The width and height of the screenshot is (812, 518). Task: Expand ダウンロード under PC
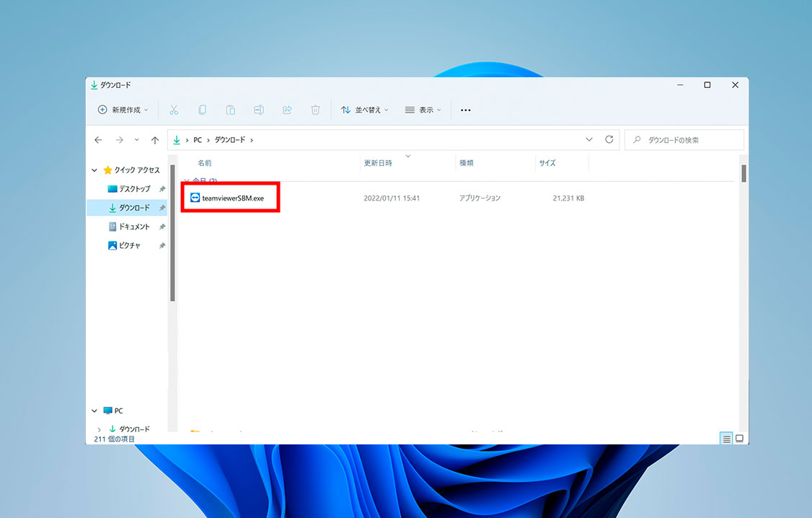click(x=100, y=429)
